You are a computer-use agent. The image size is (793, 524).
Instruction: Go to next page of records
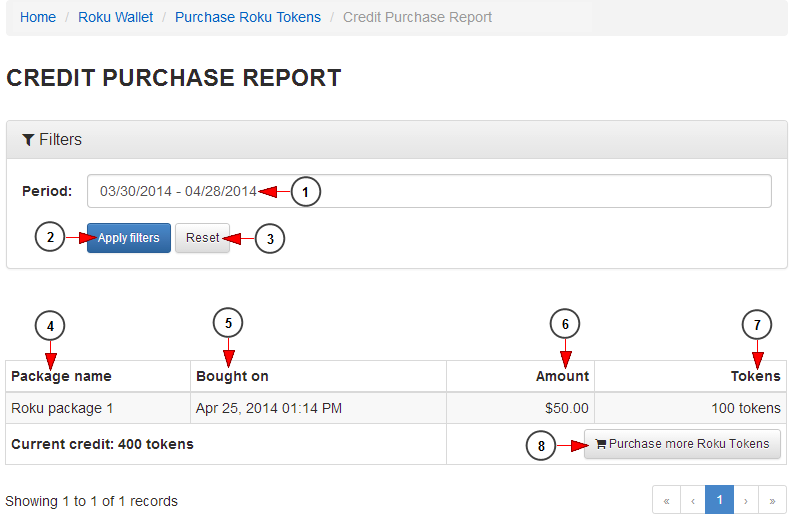coord(746,500)
